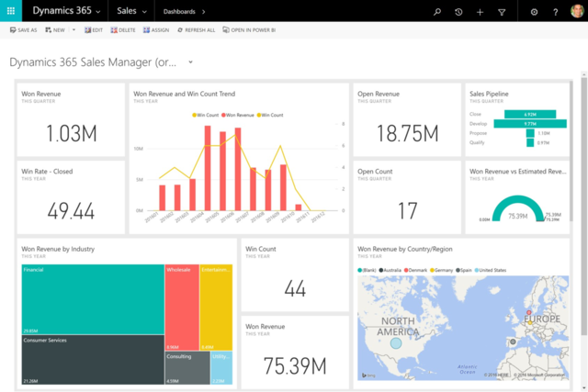The image size is (588, 392).
Task: Select Dashboards in the navigation bar
Action: 179,11
